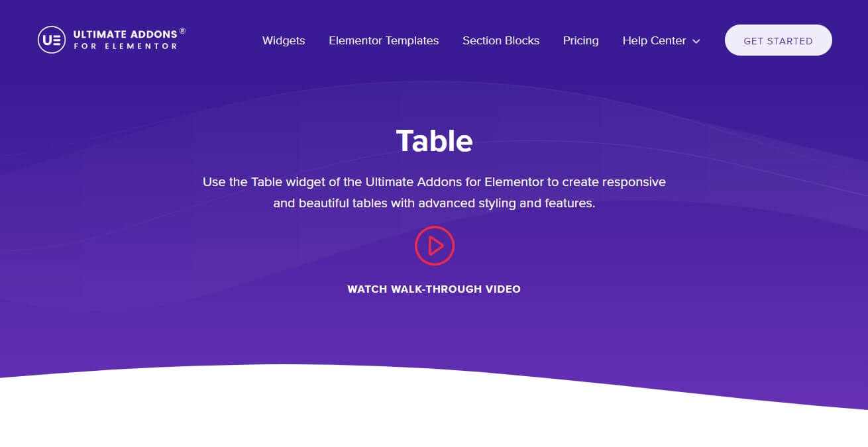Click the registered trademark symbol beside the logo

[182, 30]
